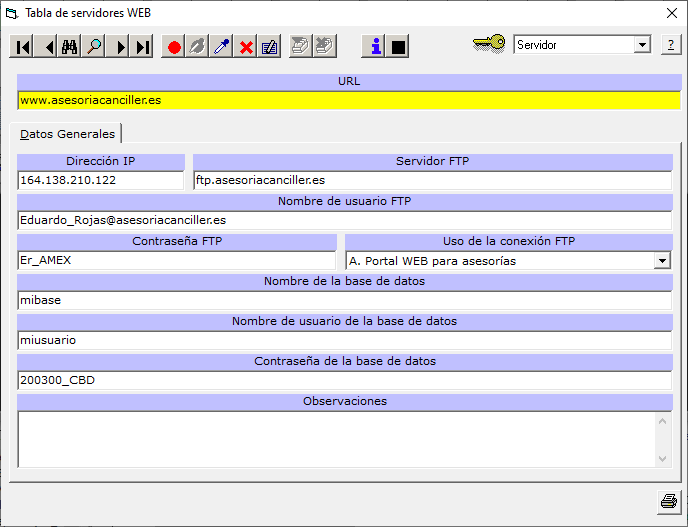Click the Contraseña FTP input field
Viewport: 688px width, 527px height.
click(176, 261)
